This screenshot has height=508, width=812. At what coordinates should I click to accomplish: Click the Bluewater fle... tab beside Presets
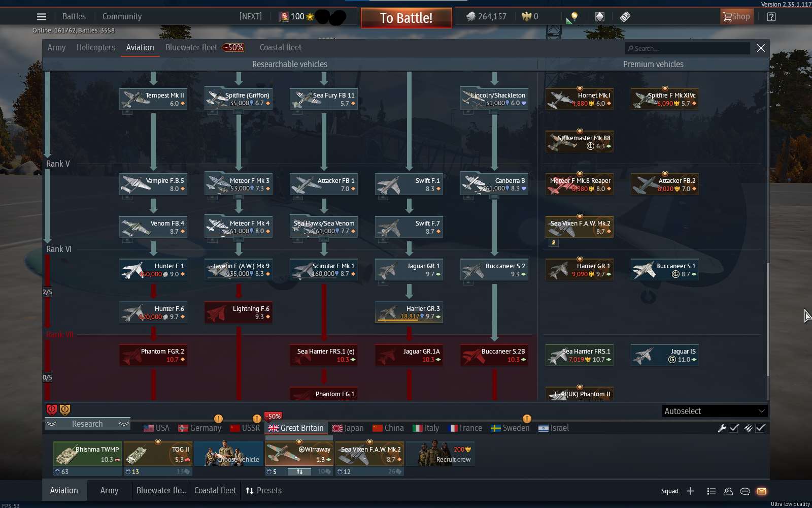161,491
